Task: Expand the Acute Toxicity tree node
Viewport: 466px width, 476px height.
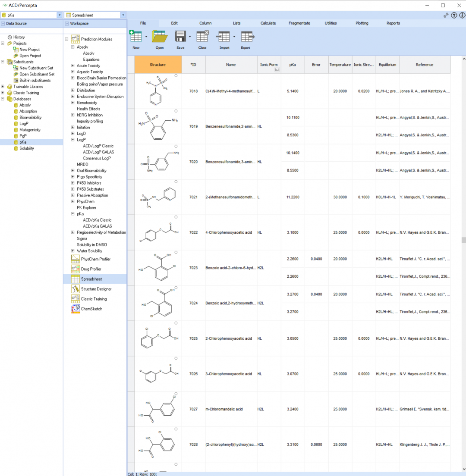Action: pyautogui.click(x=72, y=66)
